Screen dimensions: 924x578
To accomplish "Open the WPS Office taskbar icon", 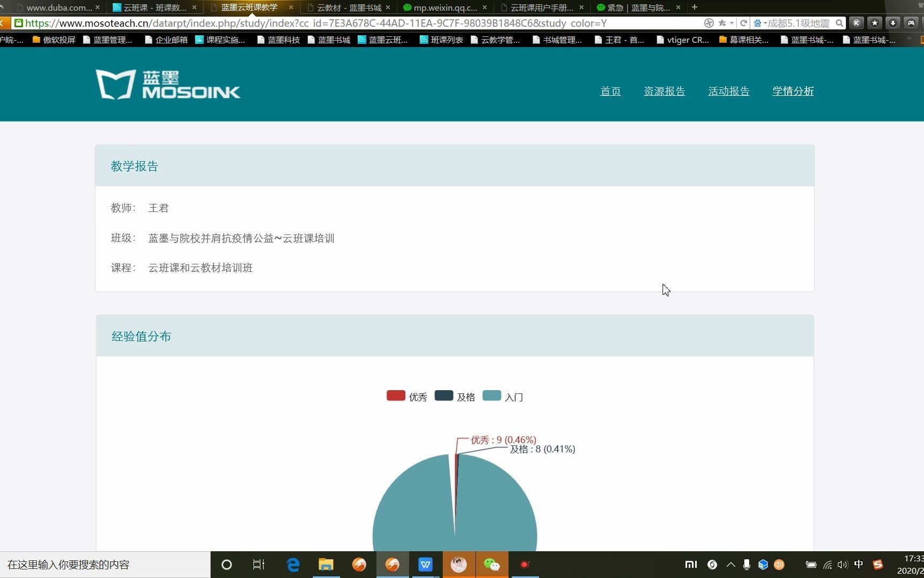I will [425, 565].
